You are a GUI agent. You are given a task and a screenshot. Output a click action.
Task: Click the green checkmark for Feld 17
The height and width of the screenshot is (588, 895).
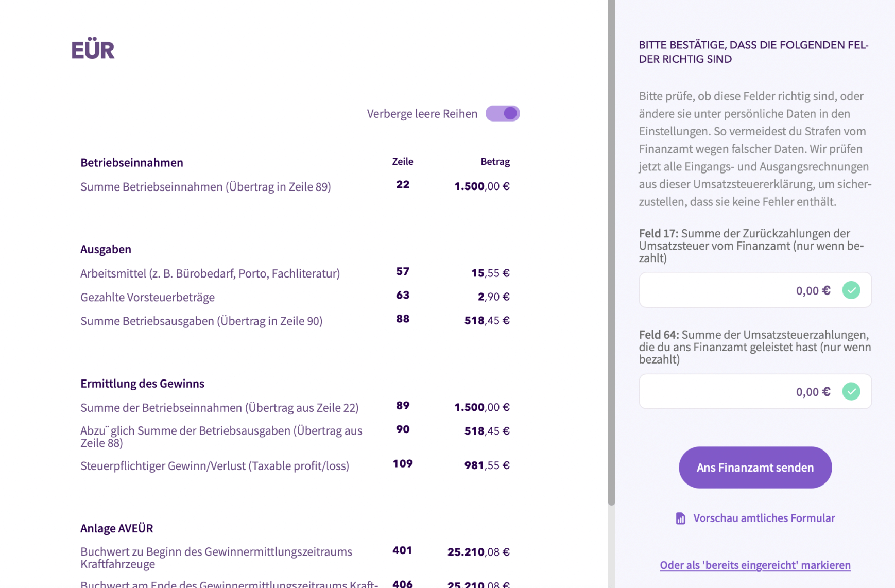(851, 290)
